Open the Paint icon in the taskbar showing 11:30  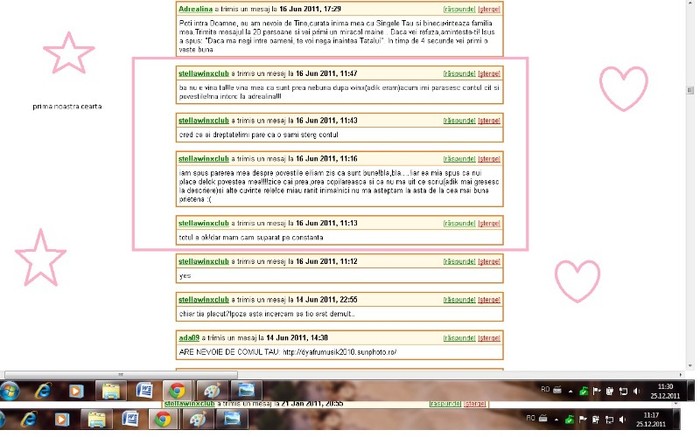(x=210, y=390)
